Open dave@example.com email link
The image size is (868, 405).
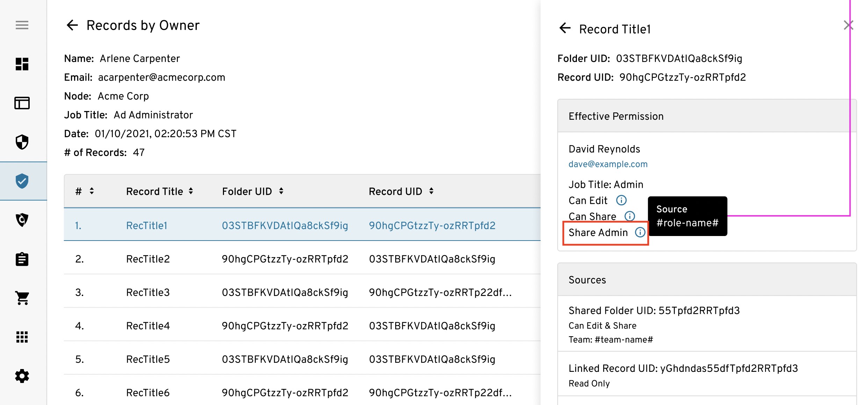pyautogui.click(x=608, y=164)
